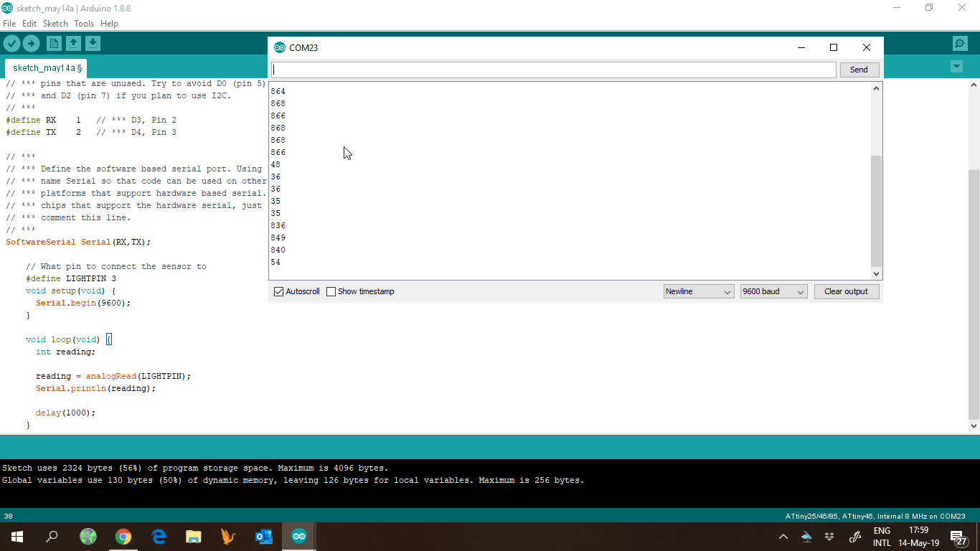980x551 pixels.
Task: Click the serial output value 840
Action: point(278,250)
